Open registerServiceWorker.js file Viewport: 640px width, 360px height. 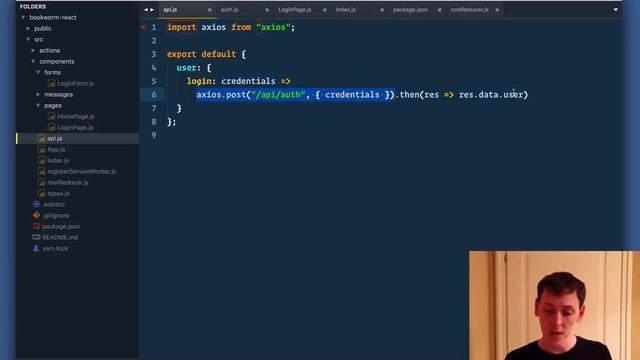pyautogui.click(x=81, y=171)
